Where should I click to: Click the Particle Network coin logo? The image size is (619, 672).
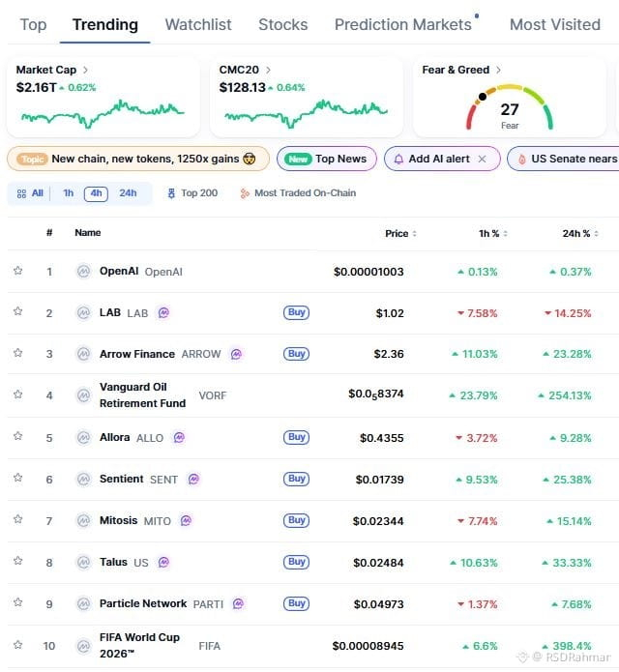pos(83,604)
